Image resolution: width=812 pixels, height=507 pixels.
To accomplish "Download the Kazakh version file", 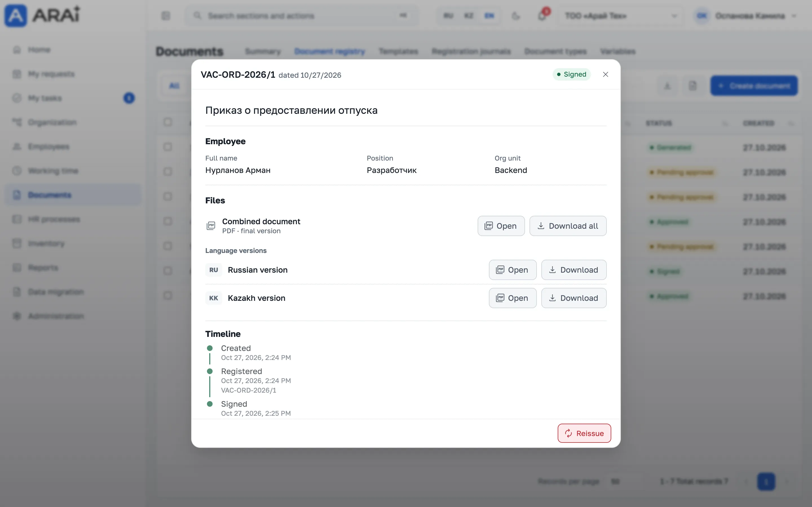I will (x=574, y=298).
